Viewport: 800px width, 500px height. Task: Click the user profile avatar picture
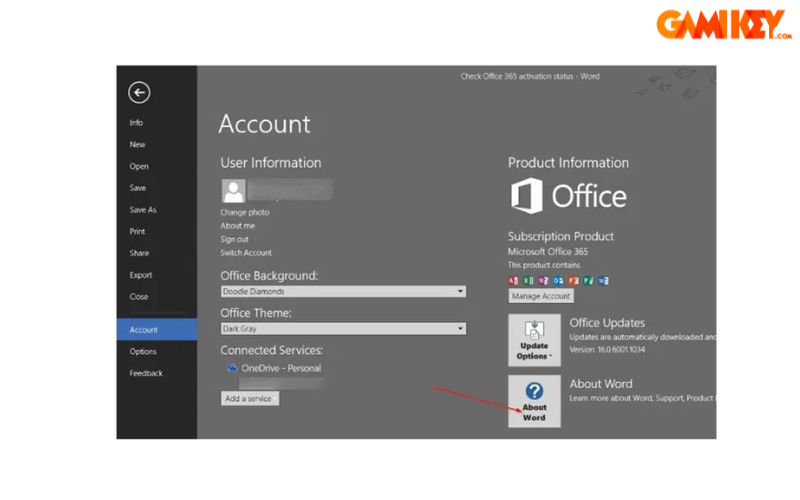pos(233,191)
